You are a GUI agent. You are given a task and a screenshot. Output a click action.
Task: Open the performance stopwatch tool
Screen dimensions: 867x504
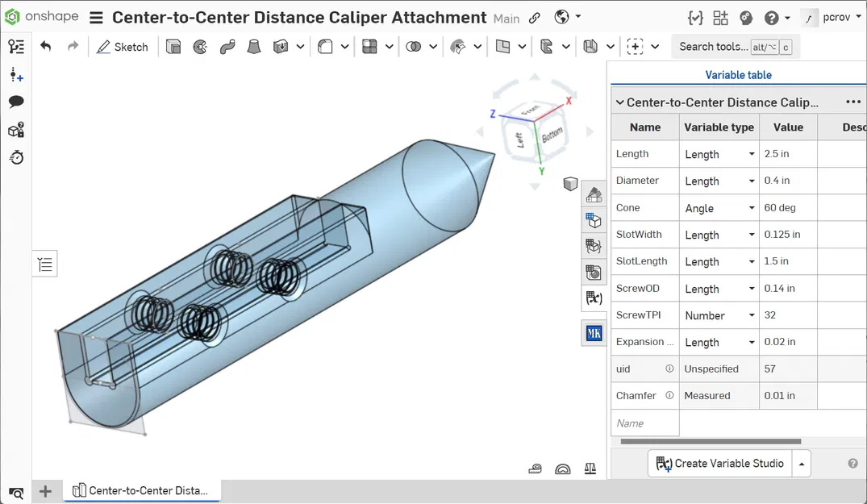[16, 158]
